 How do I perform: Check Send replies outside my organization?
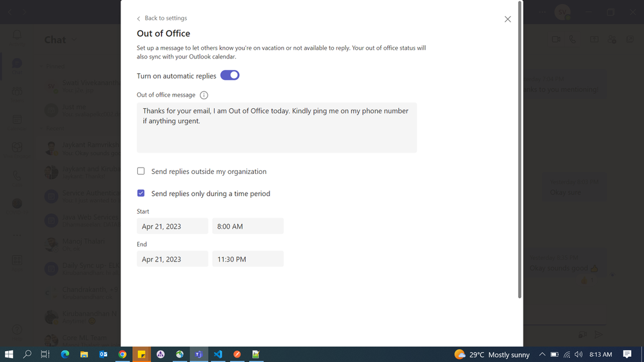[141, 171]
